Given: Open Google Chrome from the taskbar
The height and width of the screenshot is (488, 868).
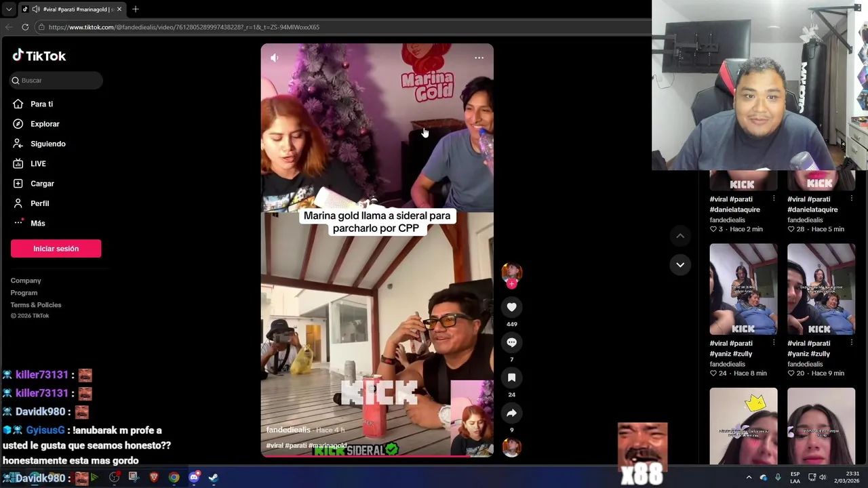Looking at the screenshot, I should coord(174,477).
